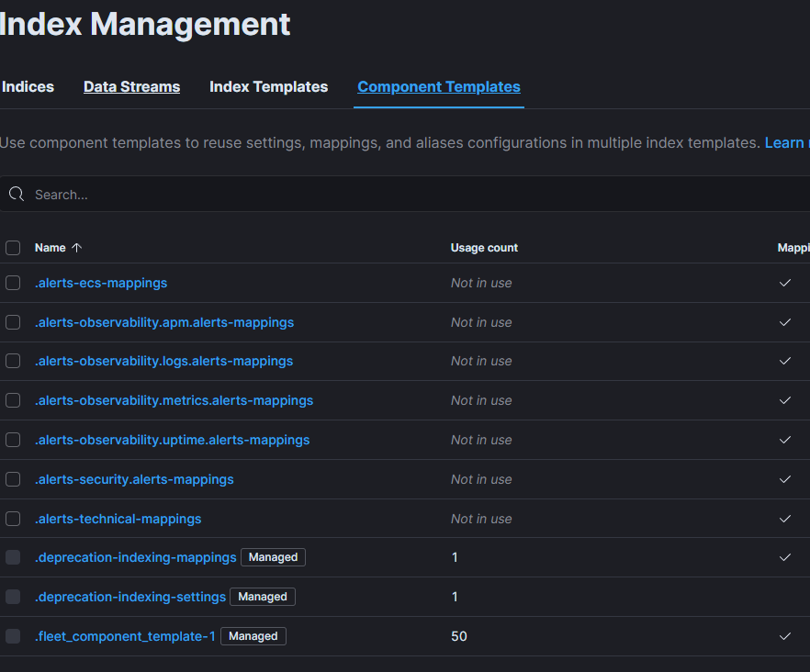The image size is (810, 672).
Task: Sort by the Usage count column
Action: coord(484,248)
